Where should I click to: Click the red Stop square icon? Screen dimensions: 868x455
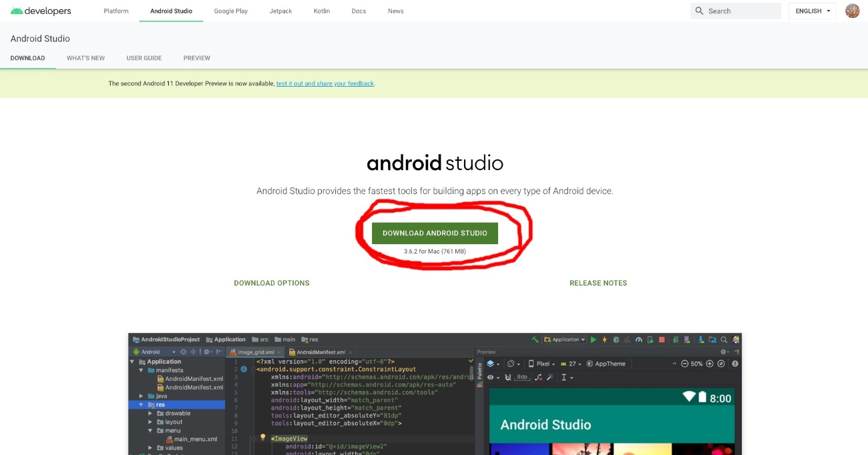[x=662, y=340]
